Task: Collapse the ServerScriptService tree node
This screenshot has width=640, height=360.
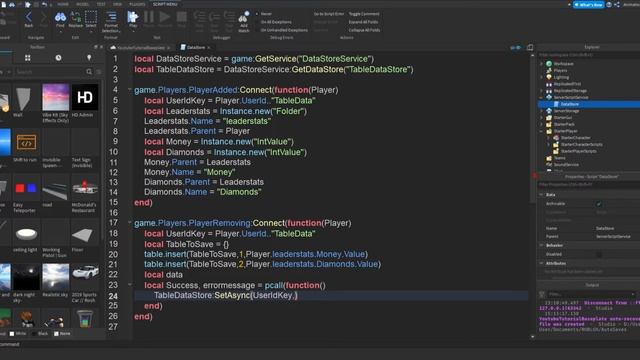Action: tap(542, 98)
